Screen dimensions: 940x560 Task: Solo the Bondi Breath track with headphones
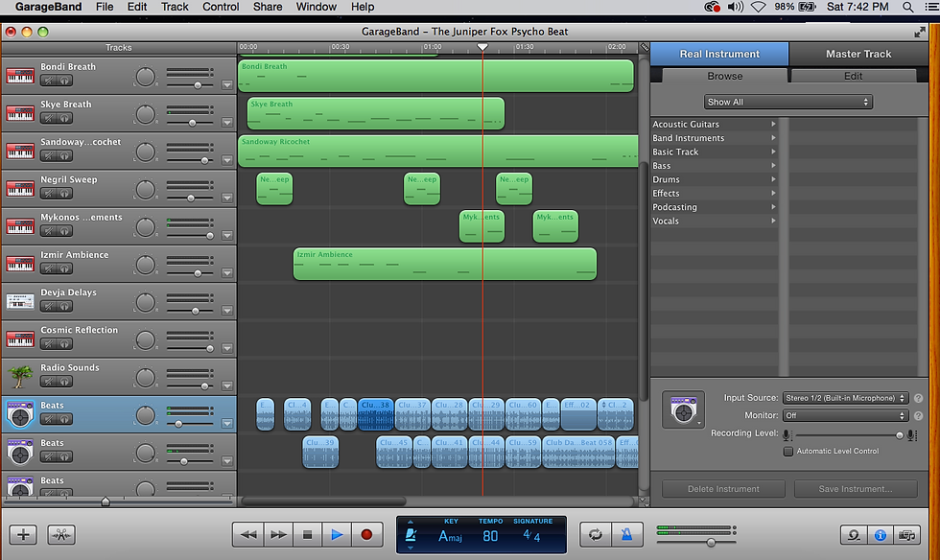point(64,81)
